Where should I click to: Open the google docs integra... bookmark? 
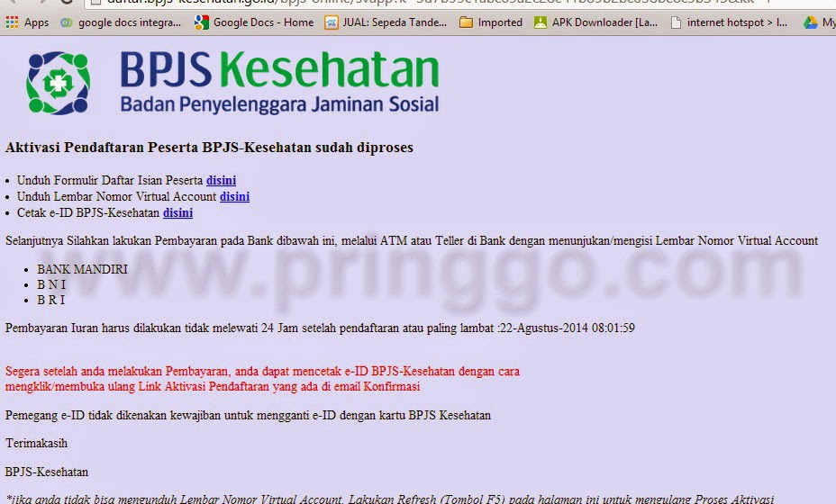pos(121,22)
